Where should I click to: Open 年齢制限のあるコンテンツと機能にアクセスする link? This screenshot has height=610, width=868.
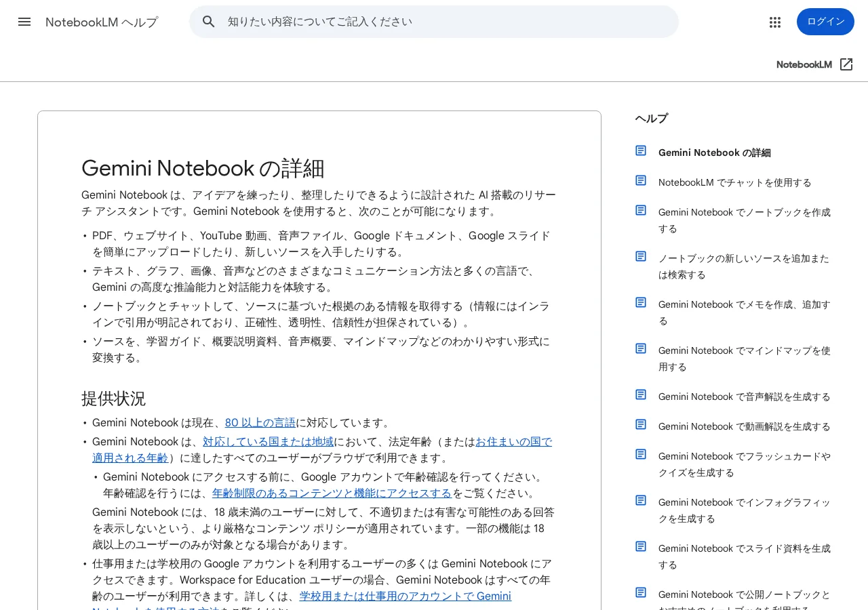pos(332,493)
